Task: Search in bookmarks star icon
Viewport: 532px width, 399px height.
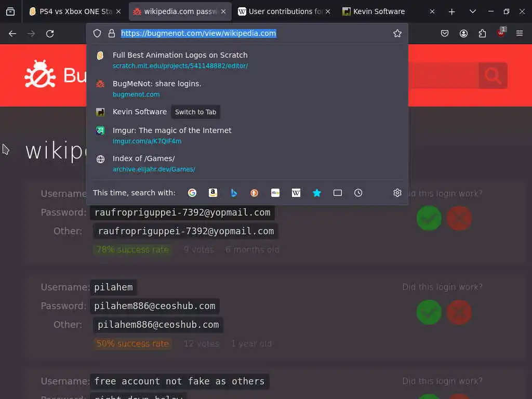Action: click(316, 193)
